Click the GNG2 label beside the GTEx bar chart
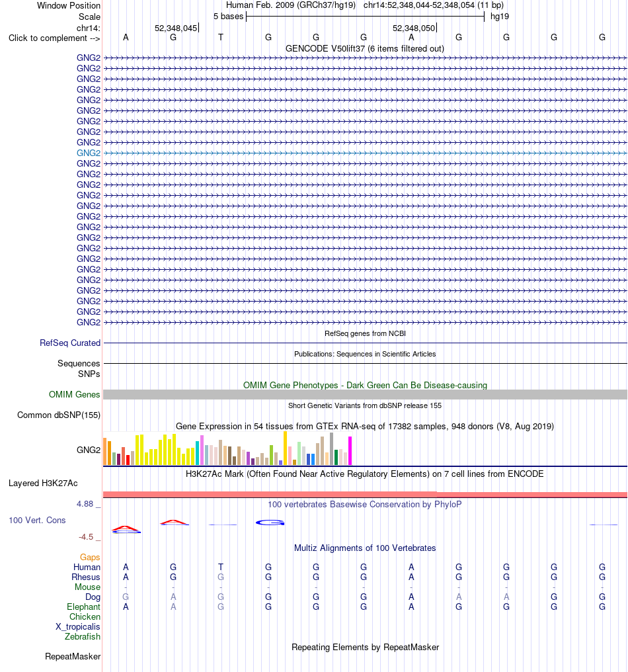Screen dimensions: 628x672 coord(88,450)
